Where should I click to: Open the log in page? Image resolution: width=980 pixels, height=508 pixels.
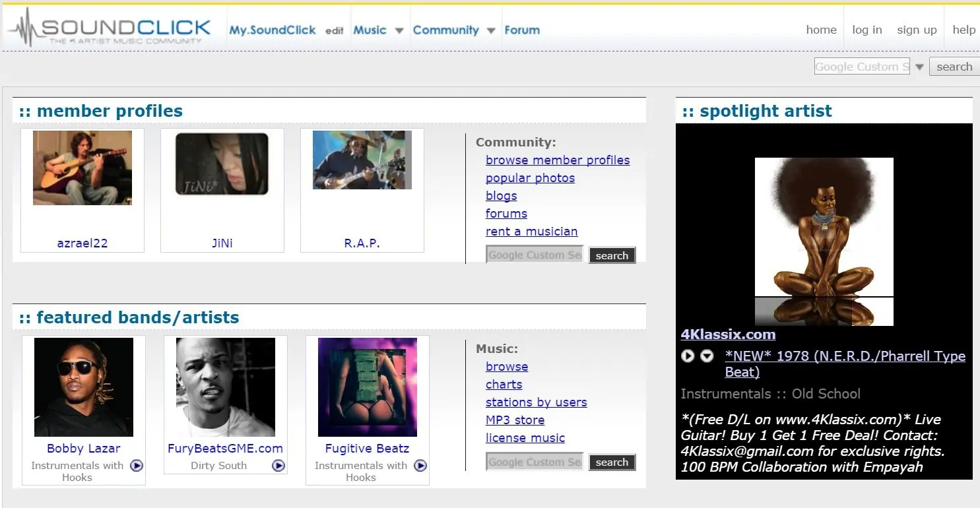[x=867, y=30]
